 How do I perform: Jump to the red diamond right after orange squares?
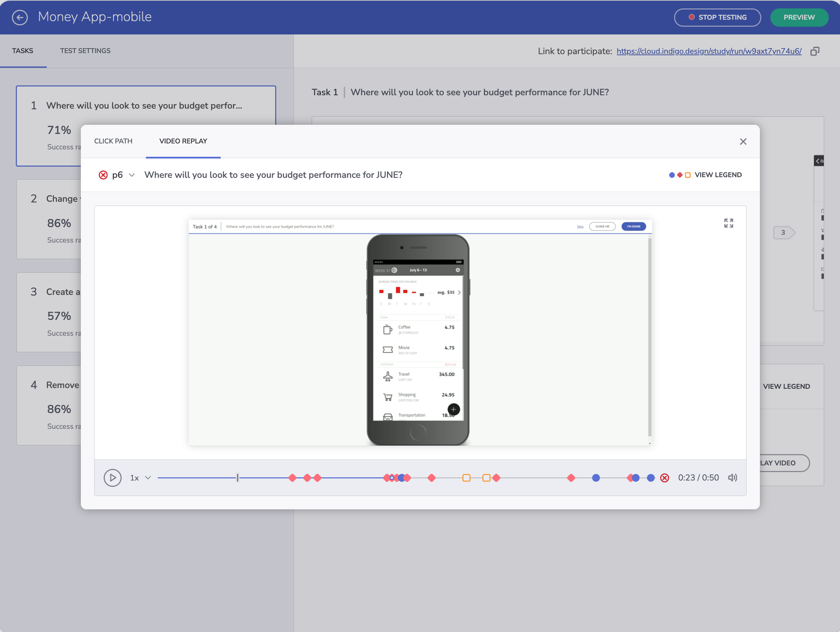click(x=496, y=478)
